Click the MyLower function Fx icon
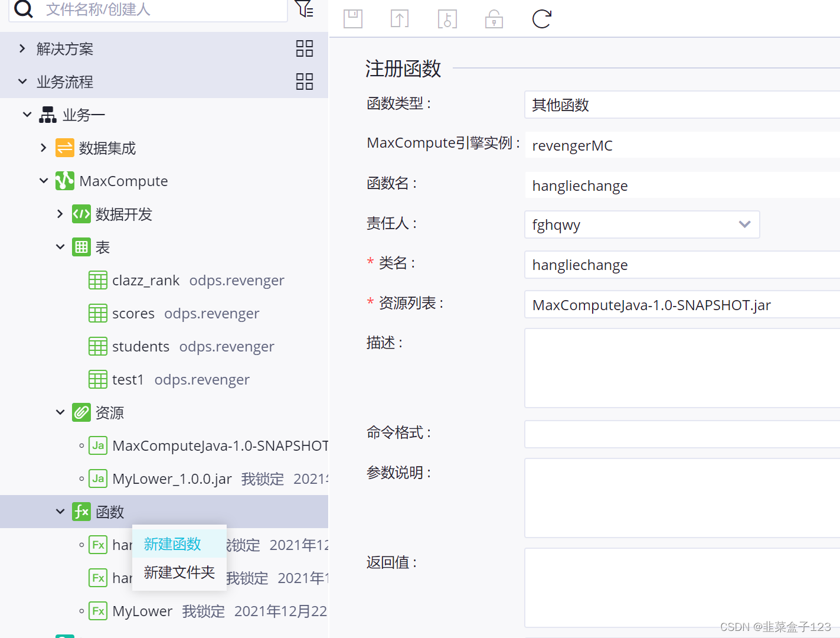The width and height of the screenshot is (840, 638). (98, 611)
